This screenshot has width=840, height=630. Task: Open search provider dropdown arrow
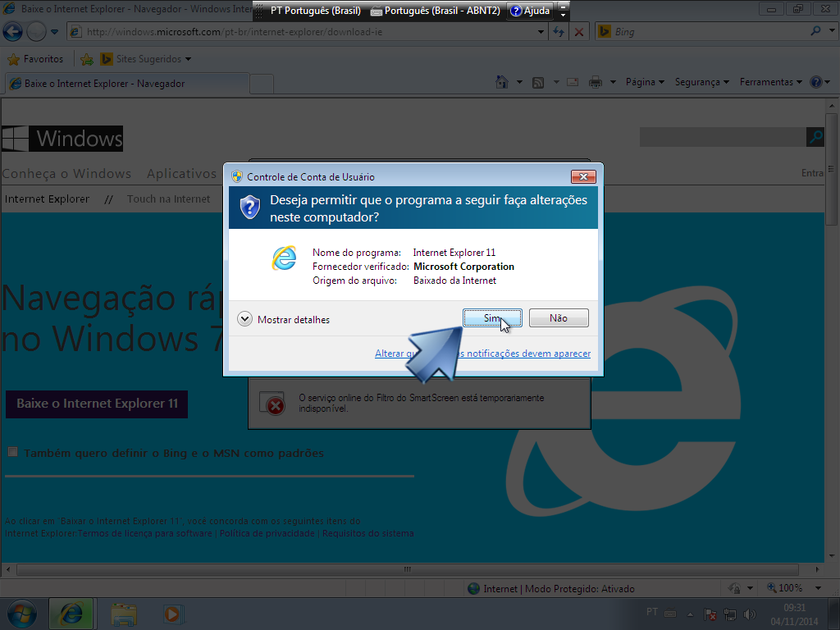(x=832, y=31)
